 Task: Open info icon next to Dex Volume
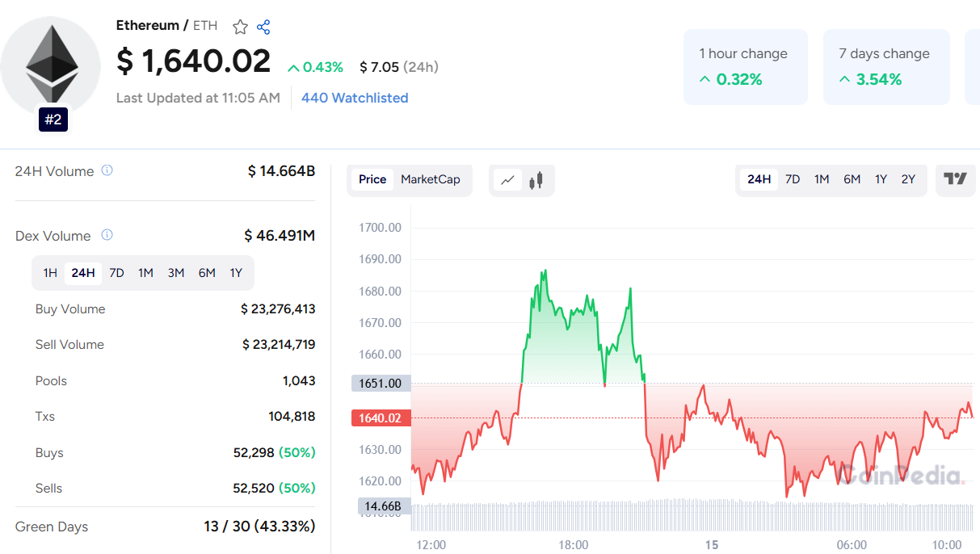107,235
